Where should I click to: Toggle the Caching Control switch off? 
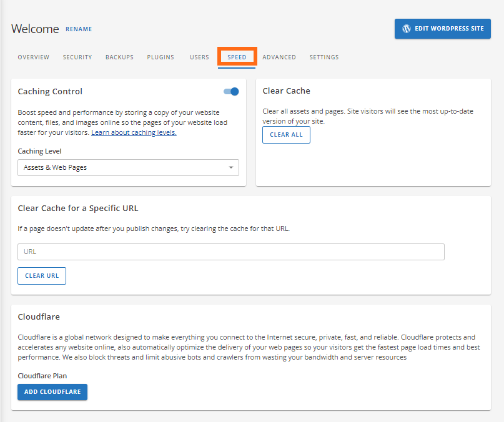(x=230, y=91)
